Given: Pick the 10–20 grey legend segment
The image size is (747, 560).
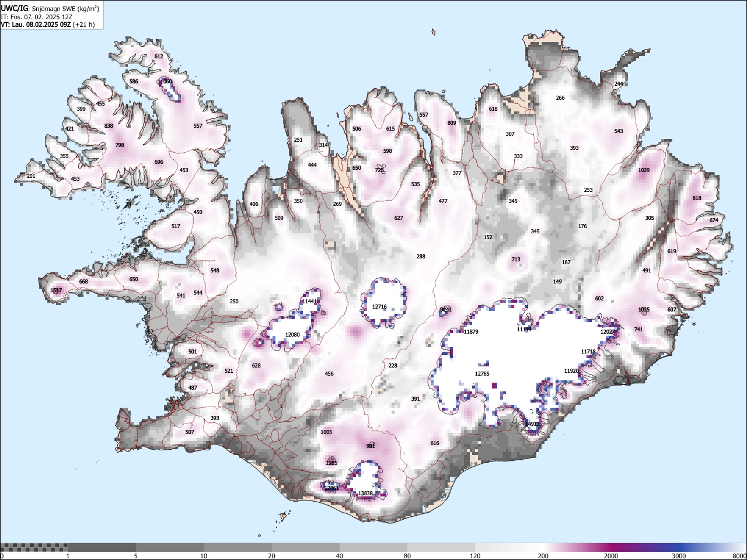Looking at the screenshot, I should click(238, 547).
